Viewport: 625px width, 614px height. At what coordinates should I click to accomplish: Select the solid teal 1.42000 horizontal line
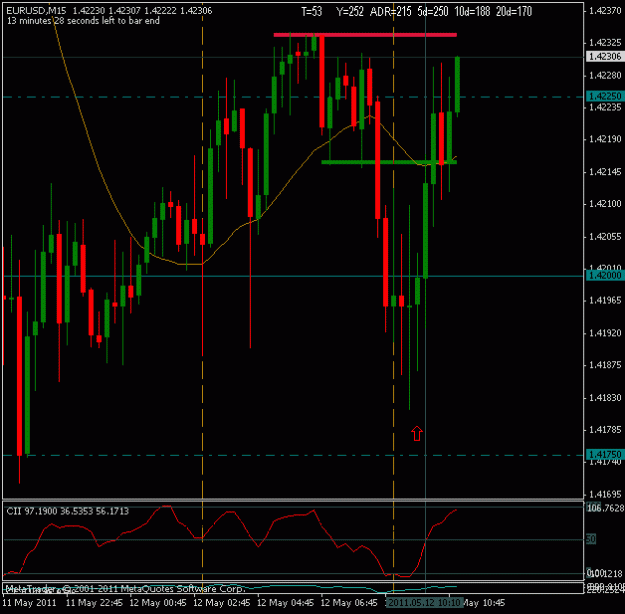click(294, 276)
